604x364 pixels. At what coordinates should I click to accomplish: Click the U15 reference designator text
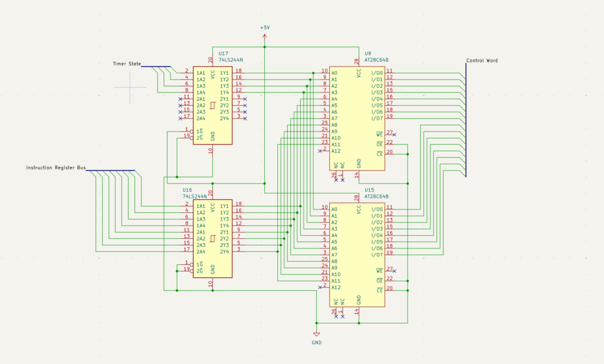pyautogui.click(x=370, y=190)
